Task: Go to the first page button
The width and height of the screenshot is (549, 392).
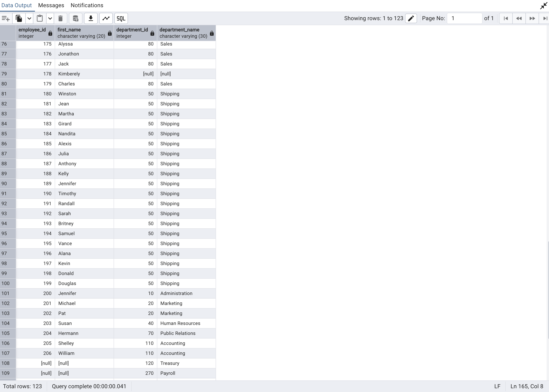Action: (506, 18)
